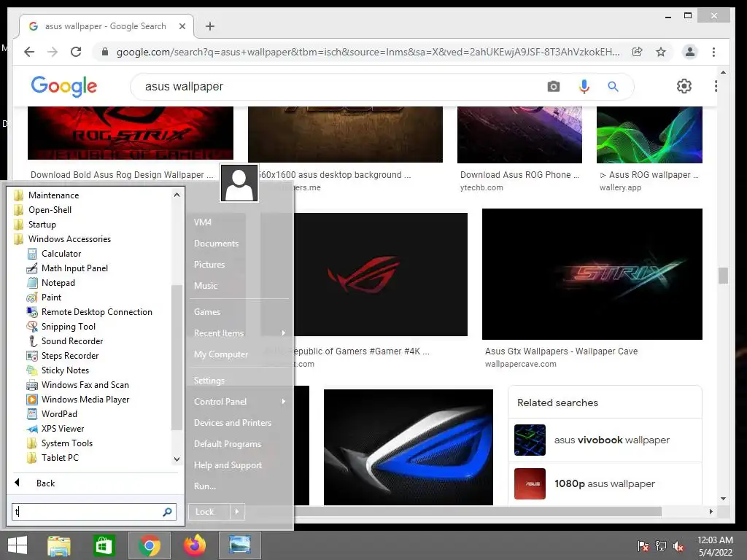Open Chrome's three-dot menu

click(713, 52)
